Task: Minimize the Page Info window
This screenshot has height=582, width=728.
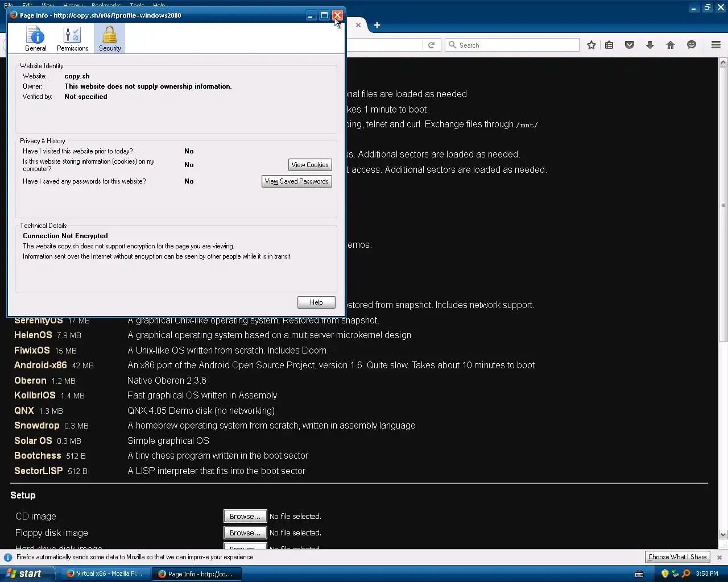Action: 311,15
